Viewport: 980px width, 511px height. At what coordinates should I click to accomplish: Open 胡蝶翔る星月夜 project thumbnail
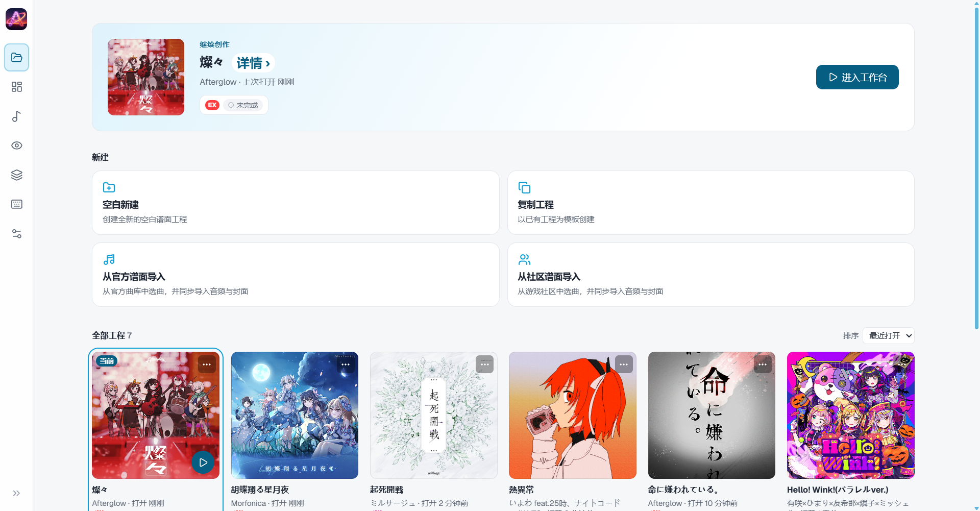[x=295, y=415]
